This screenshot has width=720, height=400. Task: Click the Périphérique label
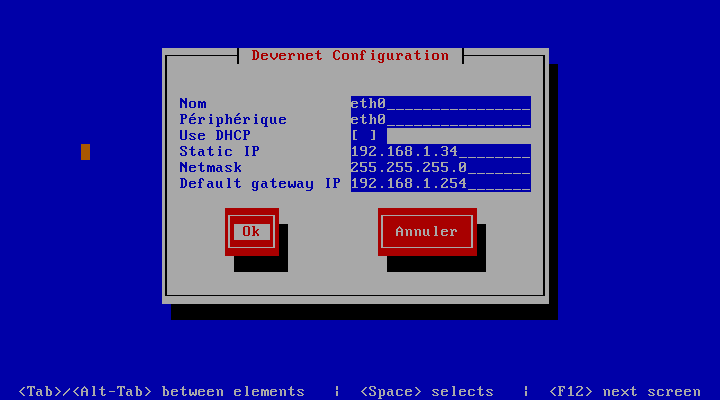pos(233,119)
